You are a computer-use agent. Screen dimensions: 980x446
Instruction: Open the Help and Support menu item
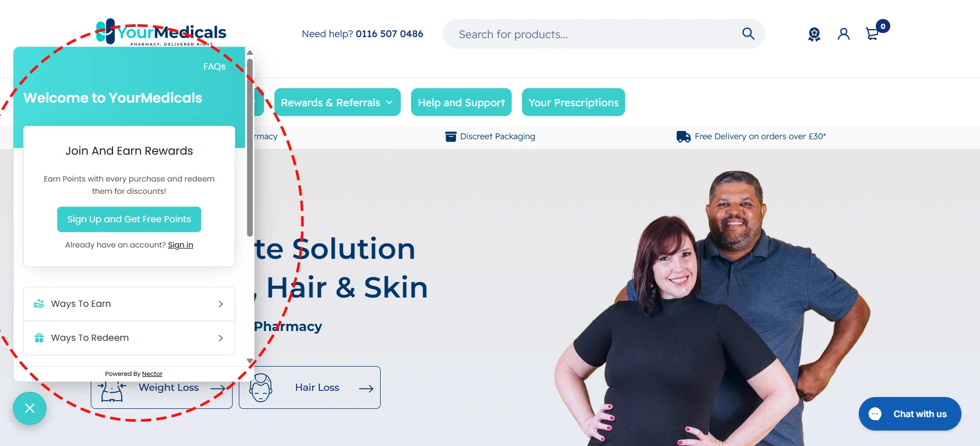click(461, 102)
